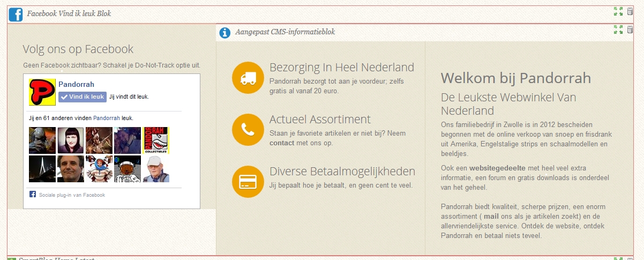Click the Pandorrah red P logo image

pos(42,92)
